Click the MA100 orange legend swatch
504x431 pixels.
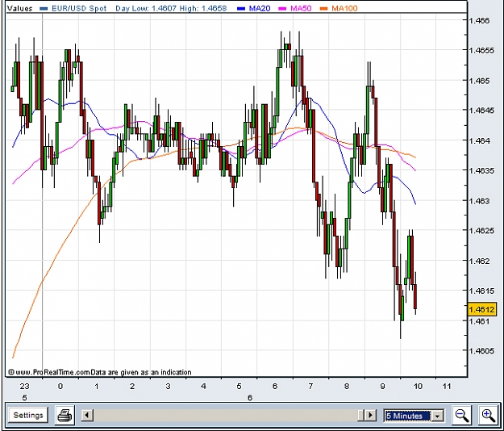(x=323, y=9)
